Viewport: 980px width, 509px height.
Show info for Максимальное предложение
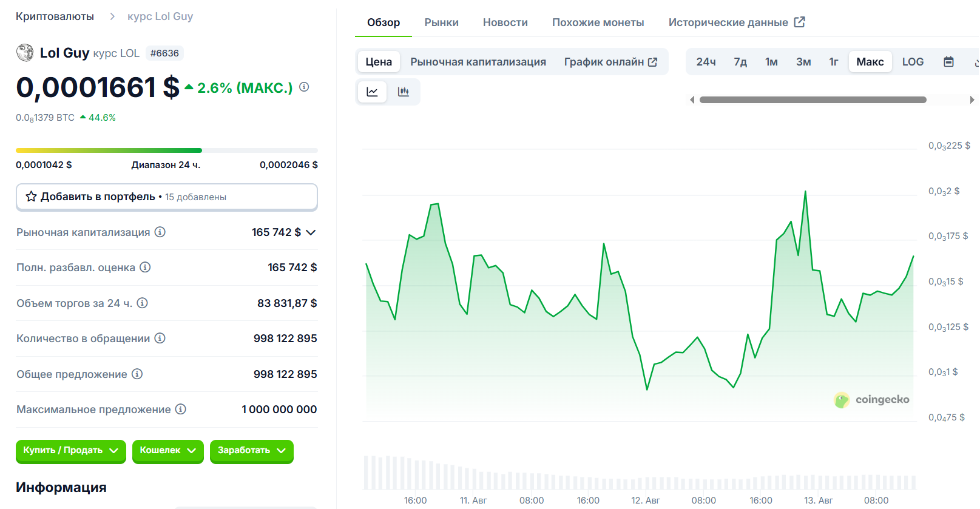181,409
